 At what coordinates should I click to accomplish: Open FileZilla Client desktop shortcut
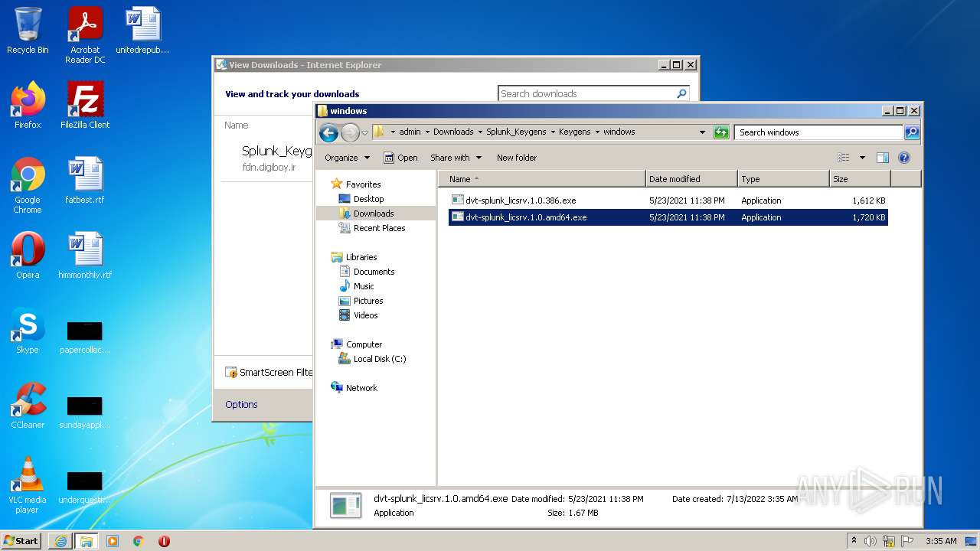tap(85, 106)
